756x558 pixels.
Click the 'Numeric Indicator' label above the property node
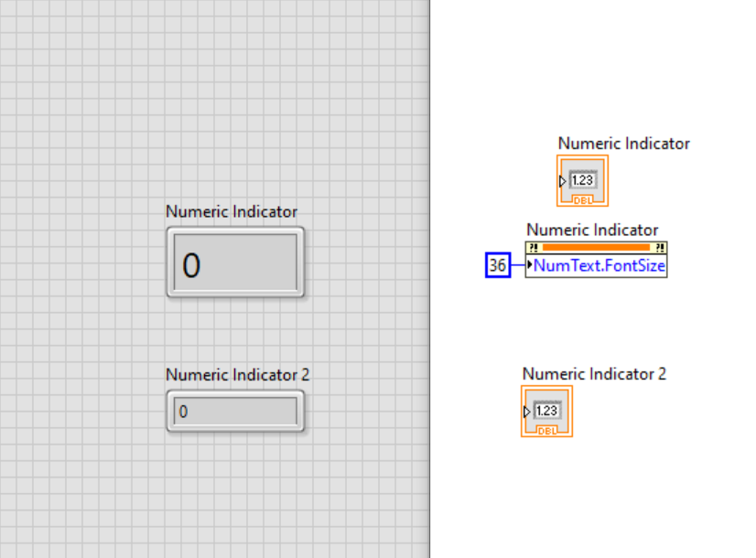(592, 230)
